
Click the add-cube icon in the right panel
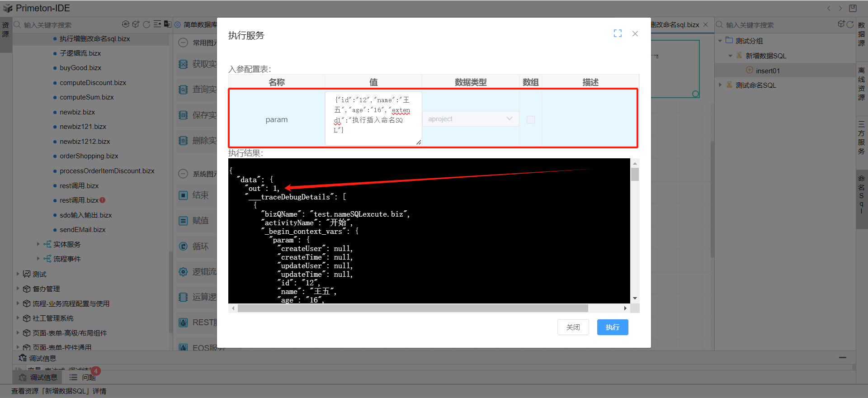[x=841, y=24]
